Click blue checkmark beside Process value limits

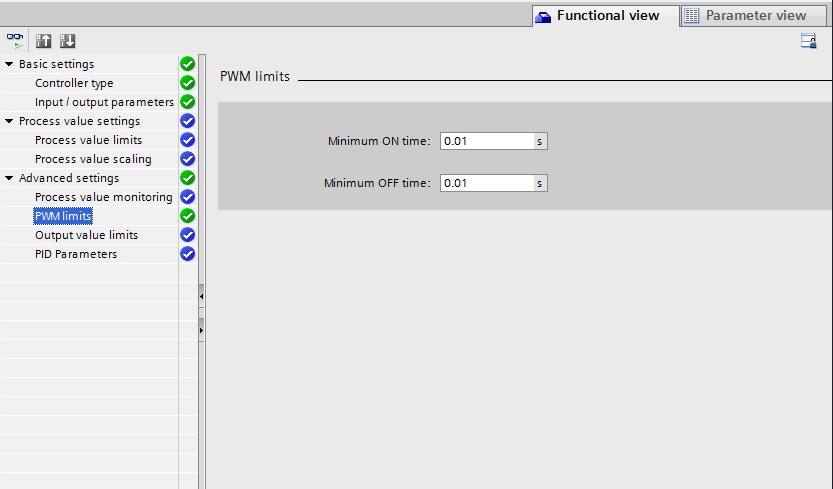[188, 140]
